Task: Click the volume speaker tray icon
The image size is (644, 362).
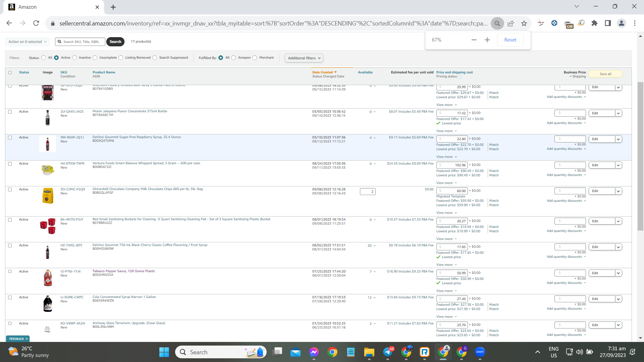Action: 579,352
